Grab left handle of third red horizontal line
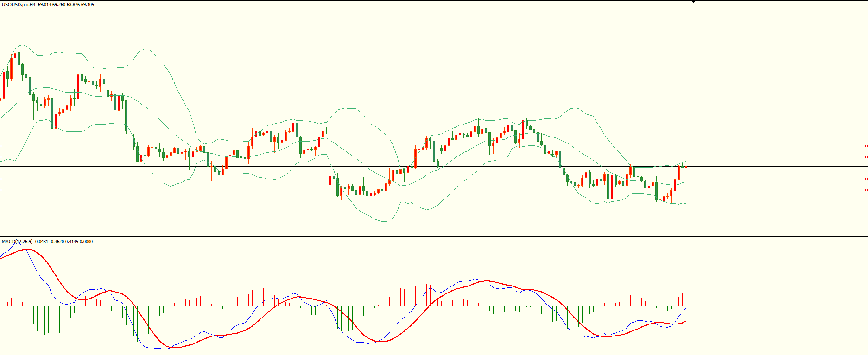The image size is (868, 355). 1,179
